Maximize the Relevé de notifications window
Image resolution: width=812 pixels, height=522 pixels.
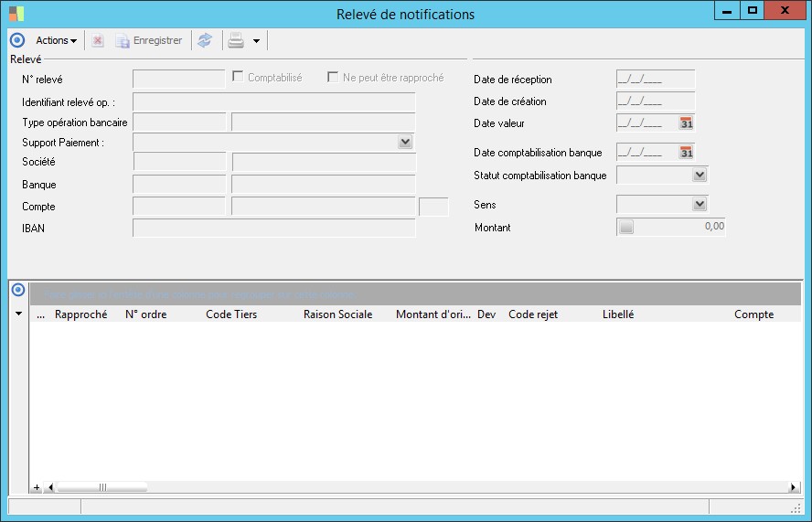(x=752, y=11)
